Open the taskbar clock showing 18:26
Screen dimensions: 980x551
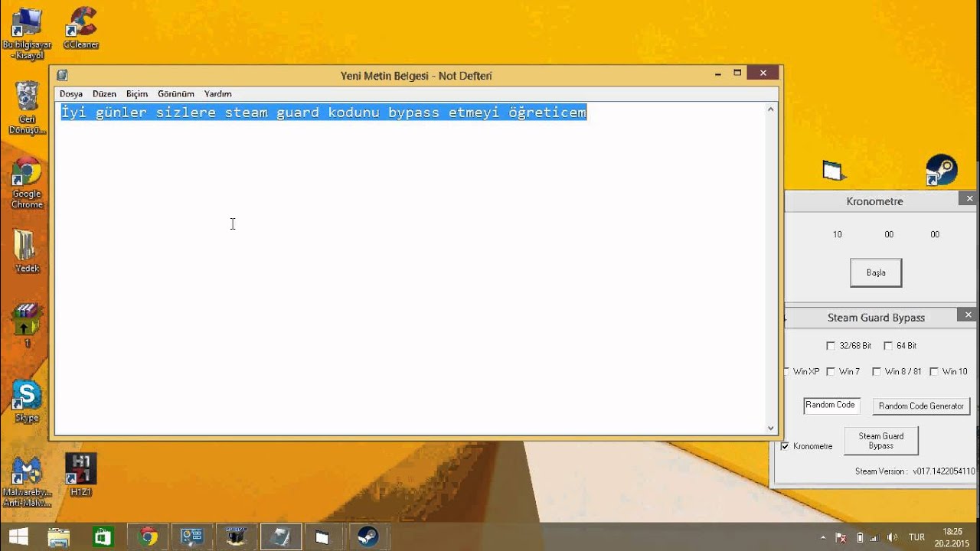pos(952,537)
